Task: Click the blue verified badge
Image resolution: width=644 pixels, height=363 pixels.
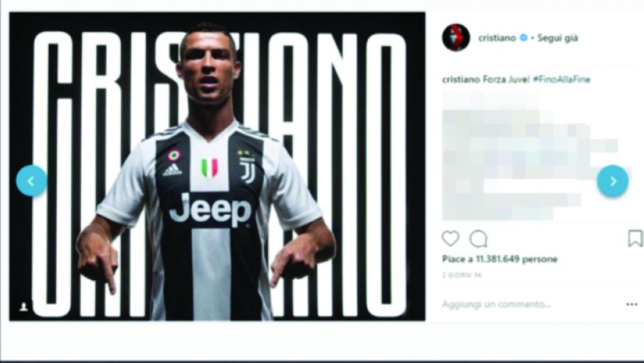Action: point(524,38)
